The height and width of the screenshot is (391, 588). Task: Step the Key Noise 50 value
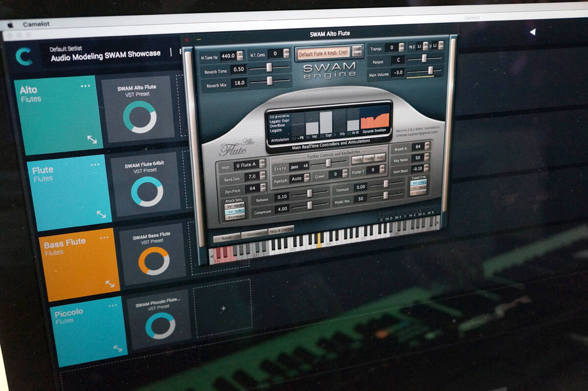427,157
